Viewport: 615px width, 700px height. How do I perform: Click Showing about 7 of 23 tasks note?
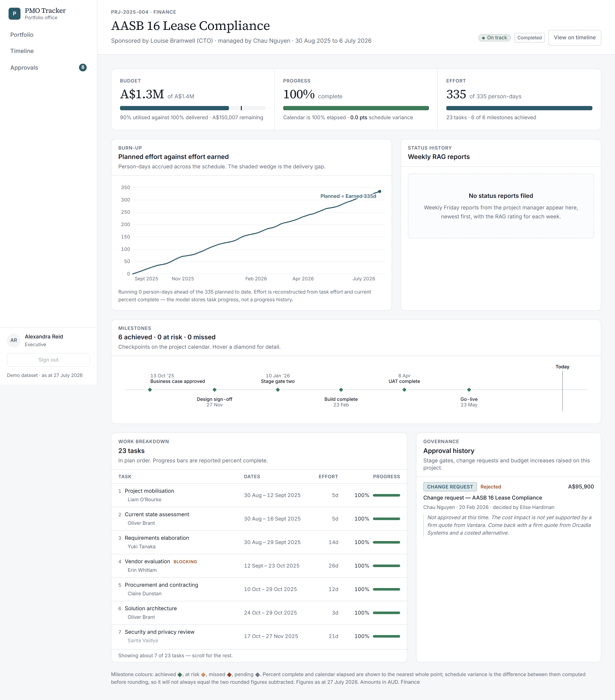click(175, 656)
